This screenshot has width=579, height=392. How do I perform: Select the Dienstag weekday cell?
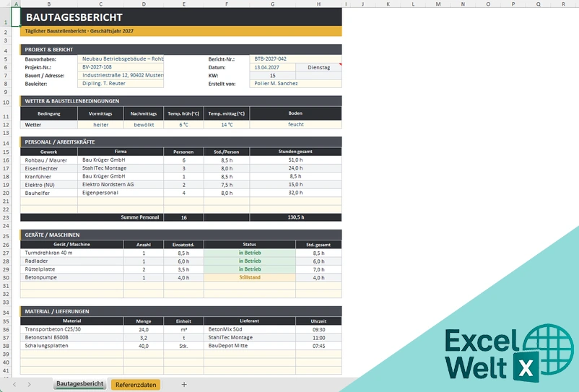pyautogui.click(x=318, y=67)
